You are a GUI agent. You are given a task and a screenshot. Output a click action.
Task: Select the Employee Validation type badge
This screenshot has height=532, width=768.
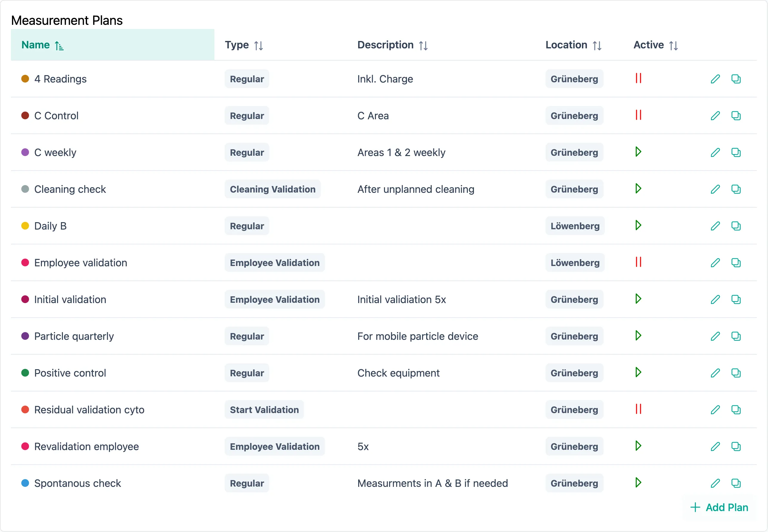[274, 262]
